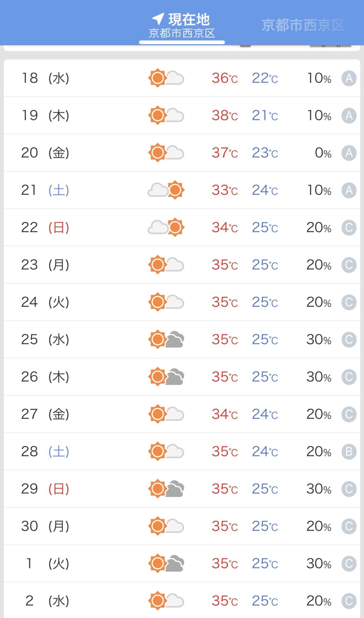Viewport: 364px width, 618px height.
Task: Tap the 24°C low temperature for the 27th
Action: [x=265, y=414]
